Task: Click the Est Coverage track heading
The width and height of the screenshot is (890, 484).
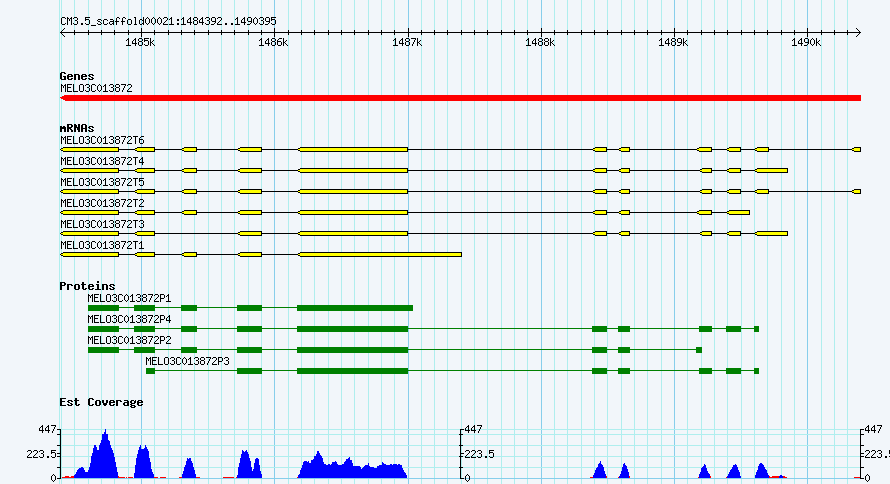Action: pos(101,402)
